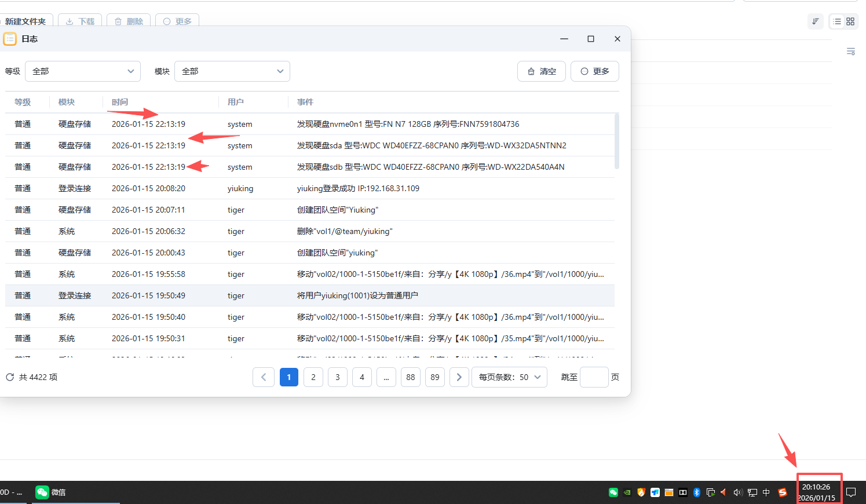Click the refresh icon beside 共 4422 项
The height and width of the screenshot is (504, 866).
[10, 377]
